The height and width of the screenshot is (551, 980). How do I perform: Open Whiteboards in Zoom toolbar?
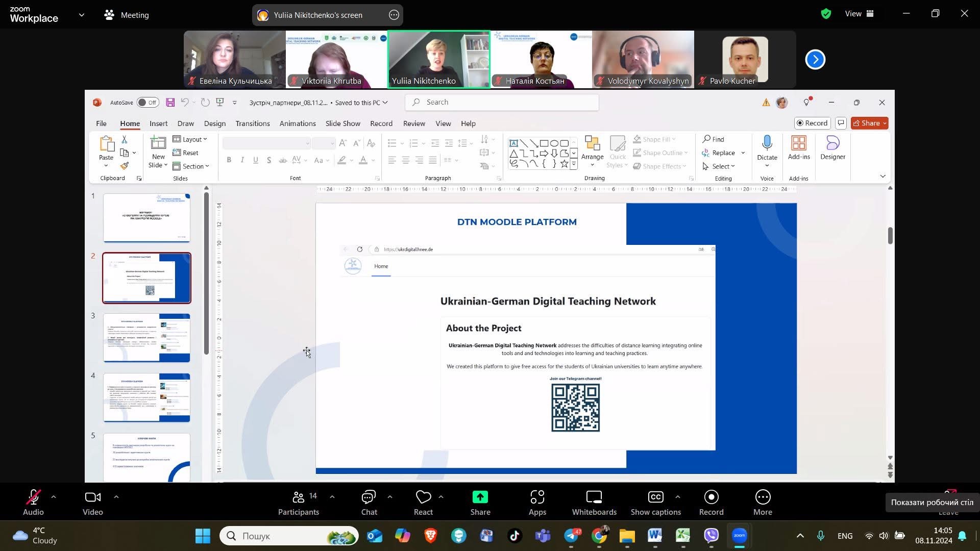coord(594,497)
